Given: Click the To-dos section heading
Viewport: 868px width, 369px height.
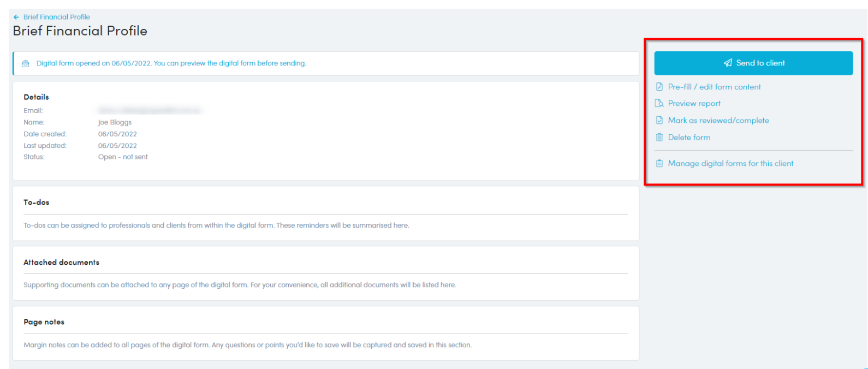Looking at the screenshot, I should pyautogui.click(x=36, y=203).
